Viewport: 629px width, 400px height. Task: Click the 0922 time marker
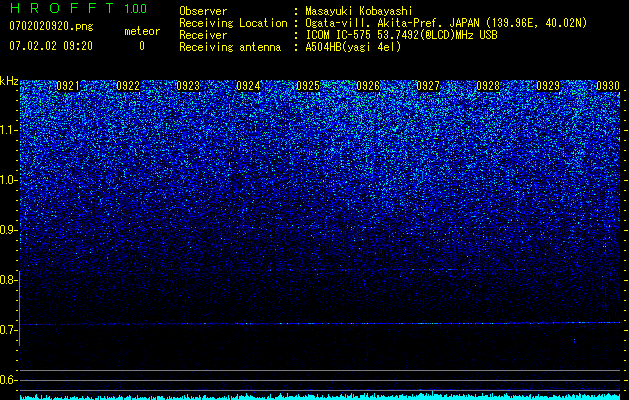(x=128, y=86)
